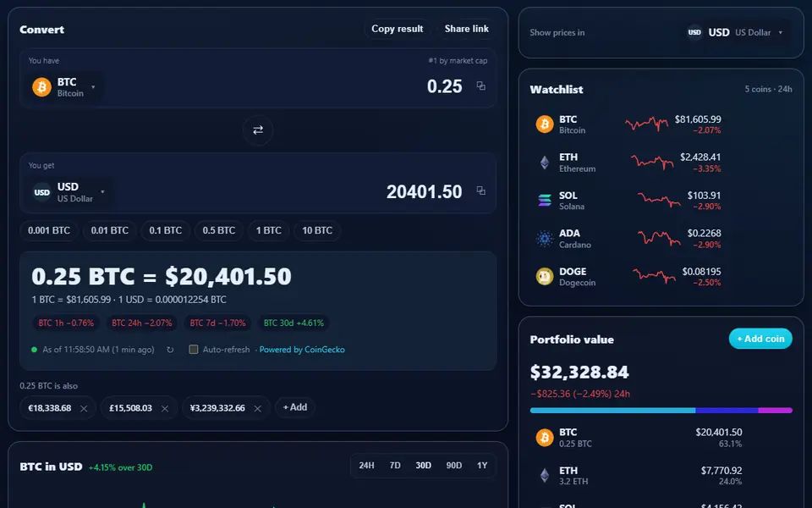
Task: Copy the 0.25 BTC amount icon
Action: (x=481, y=86)
